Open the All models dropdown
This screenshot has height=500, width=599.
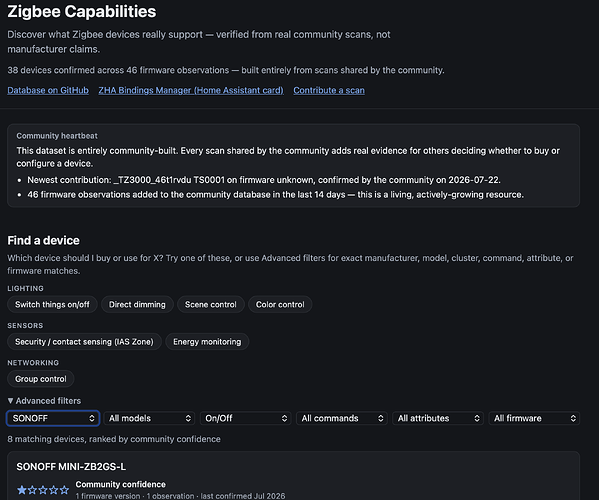pyautogui.click(x=149, y=418)
